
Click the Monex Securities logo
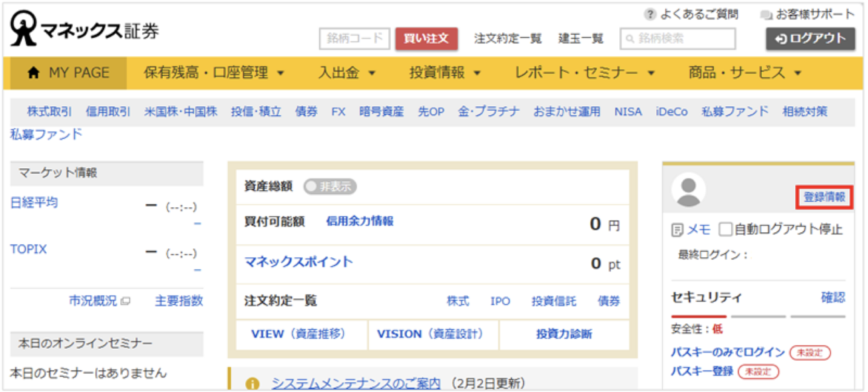tap(84, 29)
